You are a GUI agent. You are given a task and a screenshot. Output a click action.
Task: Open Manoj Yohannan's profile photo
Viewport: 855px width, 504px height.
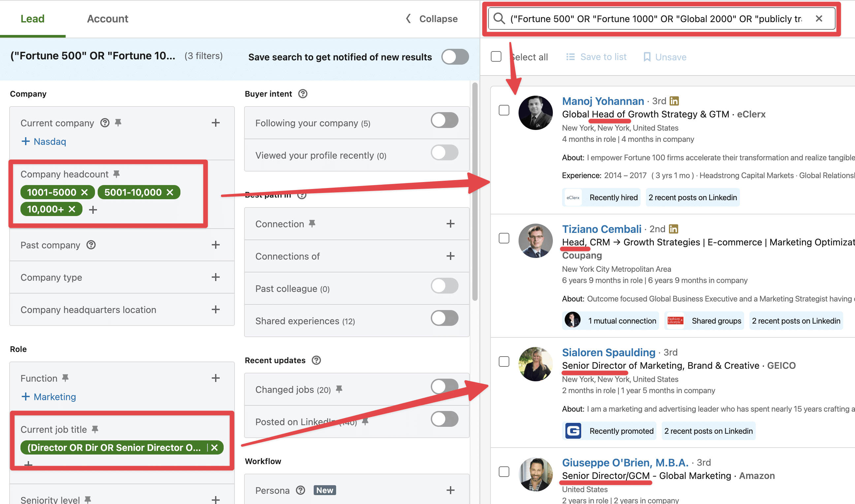[535, 113]
